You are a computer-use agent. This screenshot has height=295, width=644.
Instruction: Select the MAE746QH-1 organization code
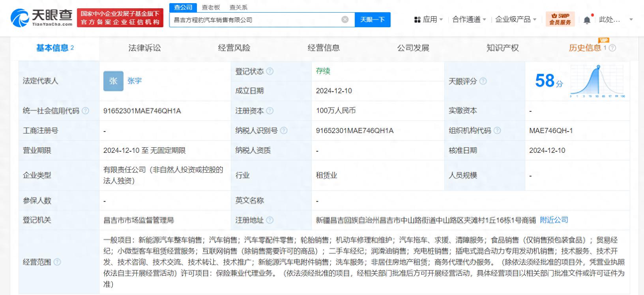click(x=551, y=131)
